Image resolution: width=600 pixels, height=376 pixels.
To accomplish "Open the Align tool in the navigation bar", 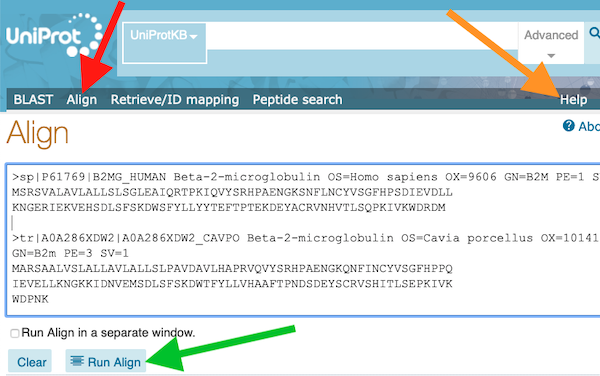I will pyautogui.click(x=82, y=99).
